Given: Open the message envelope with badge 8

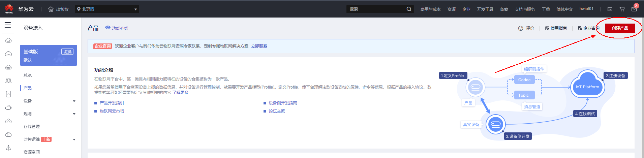Looking at the screenshot, I should click(634, 9).
